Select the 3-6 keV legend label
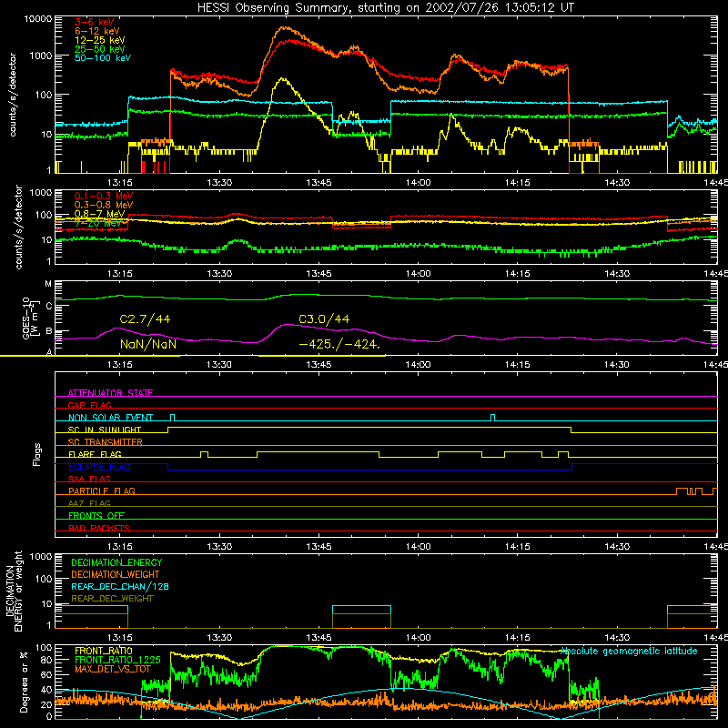Image resolution: width=728 pixels, height=728 pixels. pos(95,22)
